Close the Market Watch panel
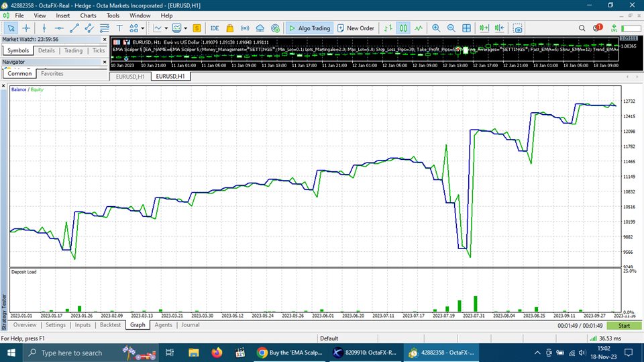 pos(105,40)
